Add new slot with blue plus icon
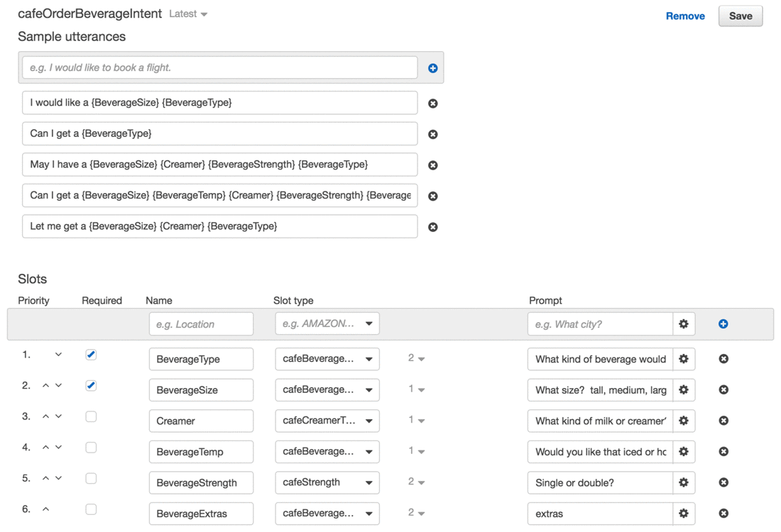 click(x=723, y=324)
